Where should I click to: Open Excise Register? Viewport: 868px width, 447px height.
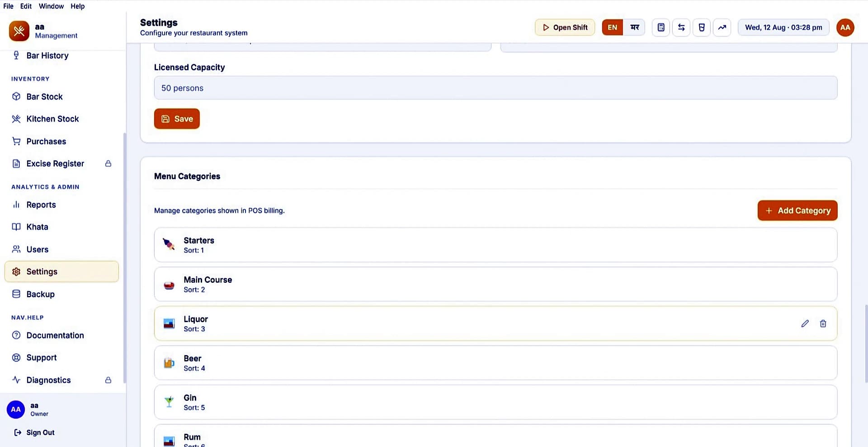[x=61, y=163]
